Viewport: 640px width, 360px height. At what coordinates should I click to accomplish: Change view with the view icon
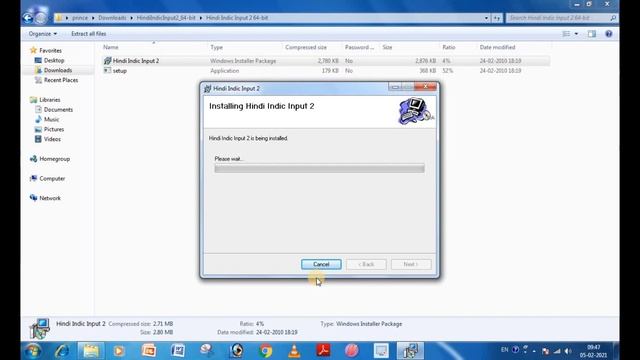point(566,34)
